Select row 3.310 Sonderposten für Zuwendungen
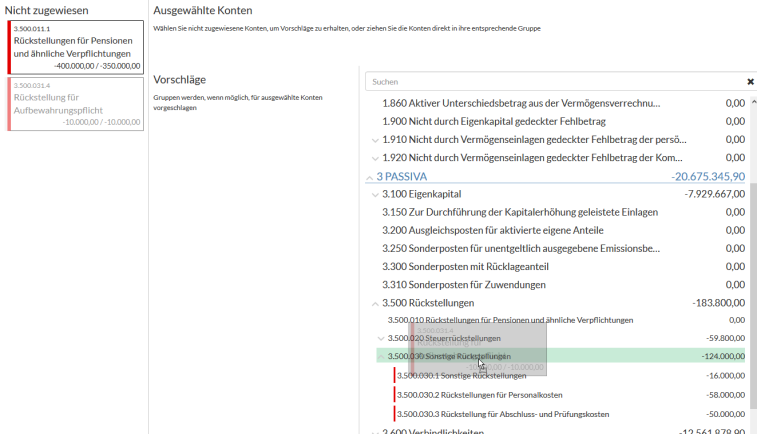 [x=561, y=285]
